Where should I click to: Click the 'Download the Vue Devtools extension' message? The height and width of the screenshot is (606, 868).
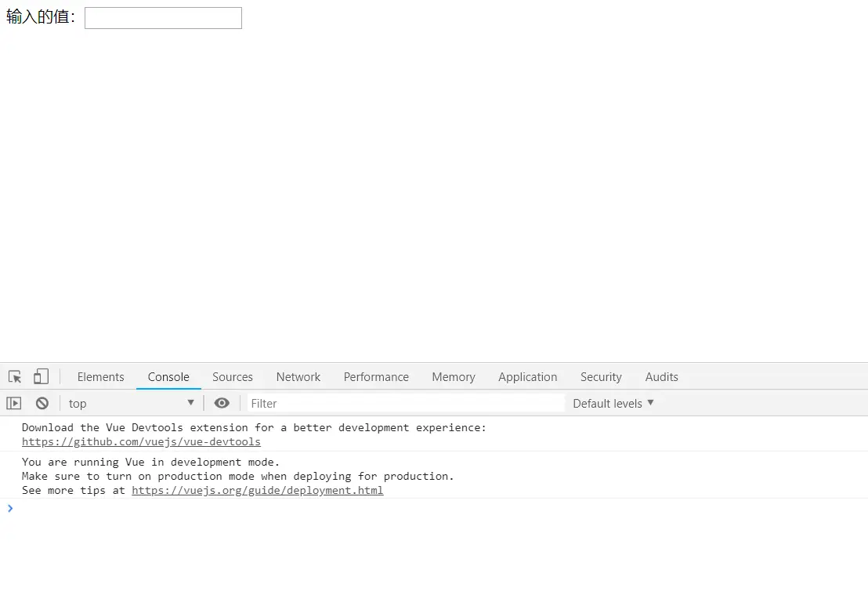pyautogui.click(x=254, y=427)
